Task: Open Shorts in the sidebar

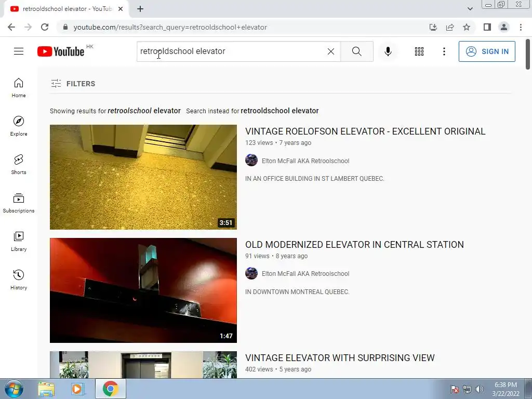Action: (x=19, y=165)
